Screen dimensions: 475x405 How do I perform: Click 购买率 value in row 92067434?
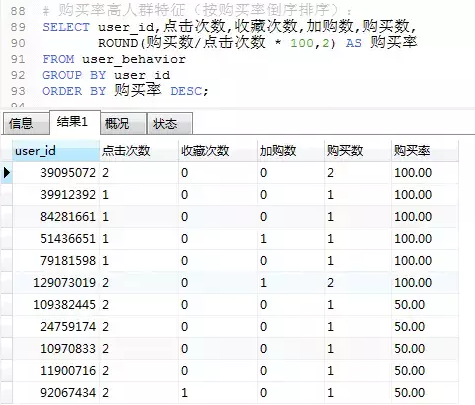point(425,393)
